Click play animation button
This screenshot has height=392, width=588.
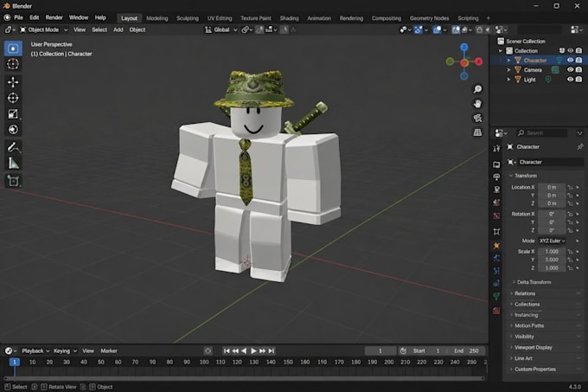pos(253,350)
